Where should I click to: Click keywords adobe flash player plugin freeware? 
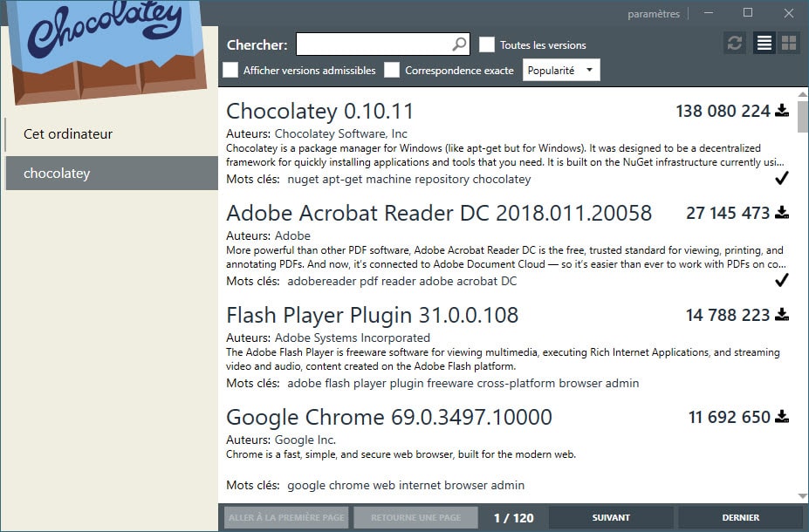(463, 384)
